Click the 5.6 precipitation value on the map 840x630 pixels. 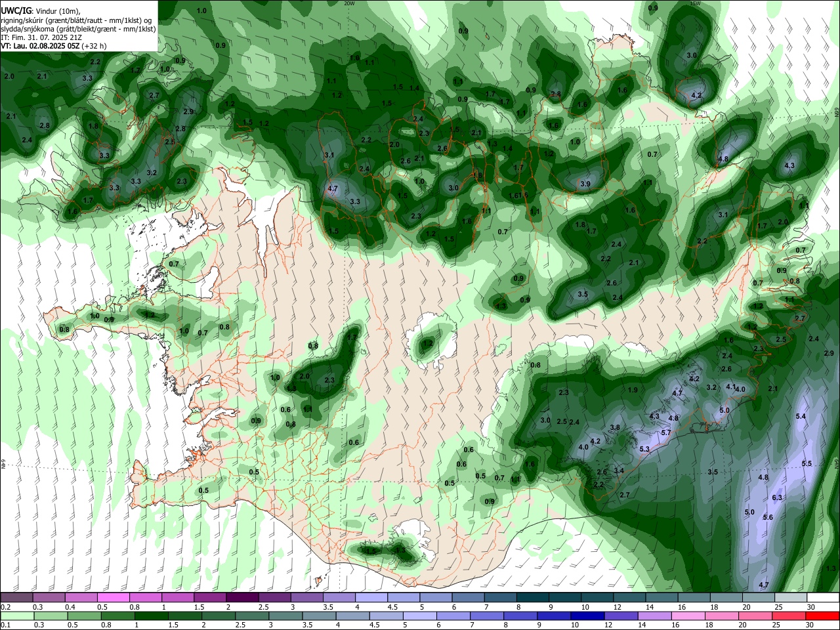(x=768, y=518)
